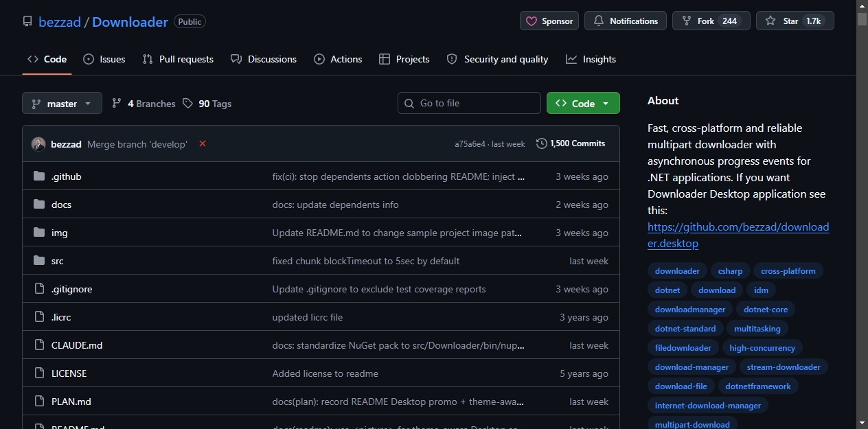The height and width of the screenshot is (429, 868).
Task: Open the Insights tab
Action: coord(591,59)
